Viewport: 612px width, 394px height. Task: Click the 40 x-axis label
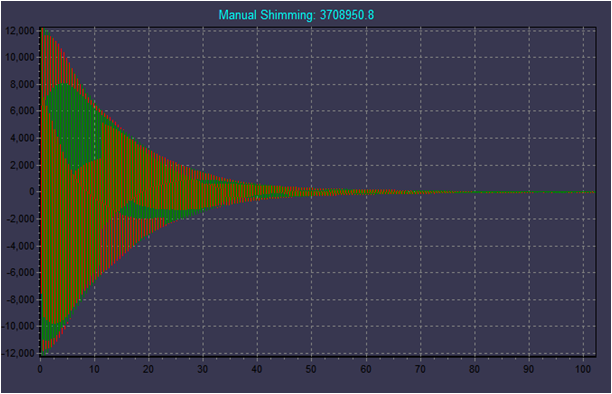[257, 369]
